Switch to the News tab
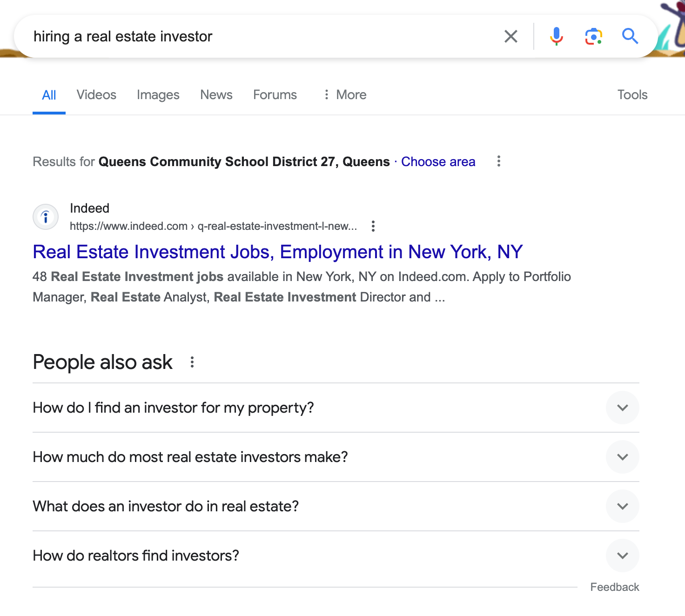Viewport: 685px width, 616px height. [x=216, y=94]
